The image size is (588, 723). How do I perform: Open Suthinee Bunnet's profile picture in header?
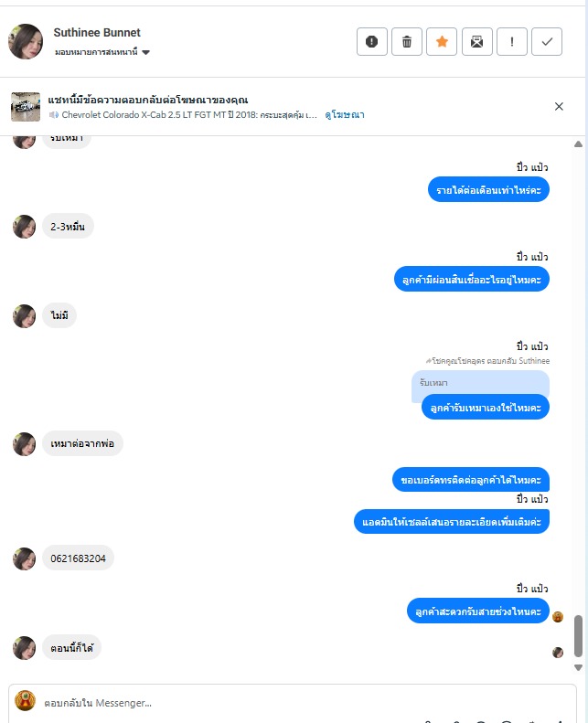(x=26, y=41)
